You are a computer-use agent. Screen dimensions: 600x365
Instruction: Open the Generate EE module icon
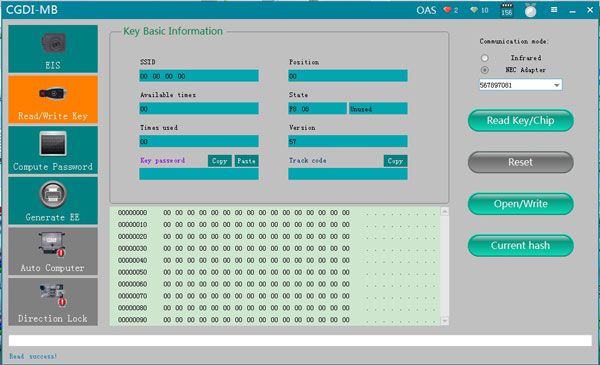53,195
